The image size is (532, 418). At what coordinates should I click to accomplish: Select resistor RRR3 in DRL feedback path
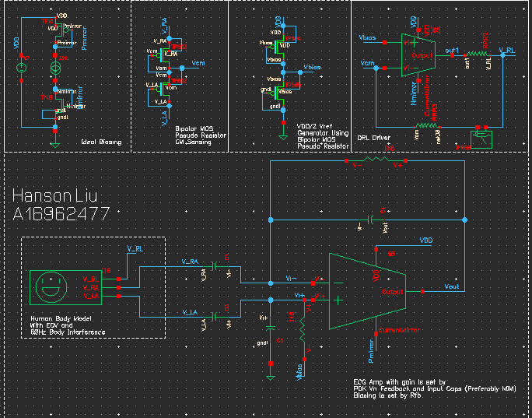[427, 126]
